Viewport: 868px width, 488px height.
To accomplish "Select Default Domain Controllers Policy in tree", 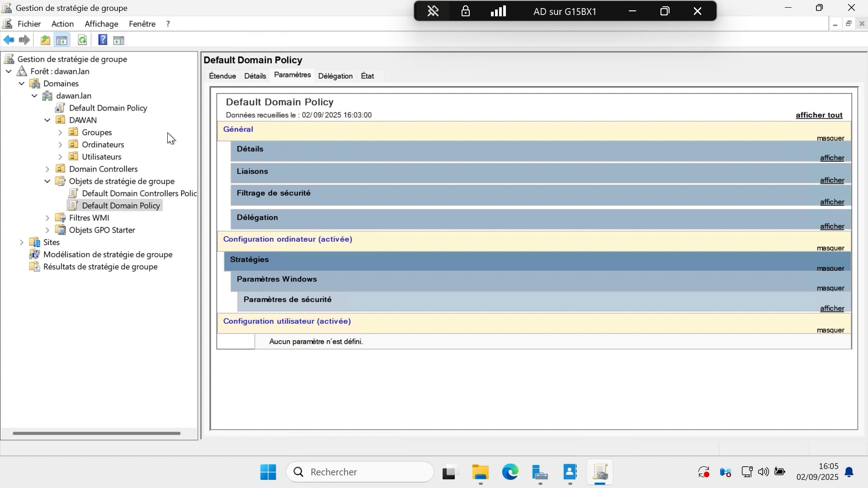I will point(139,193).
